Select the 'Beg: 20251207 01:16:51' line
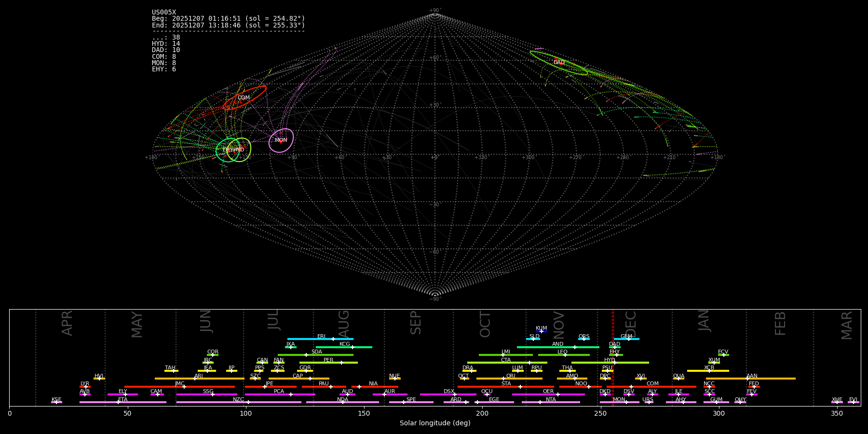The width and height of the screenshot is (868, 434). point(229,19)
